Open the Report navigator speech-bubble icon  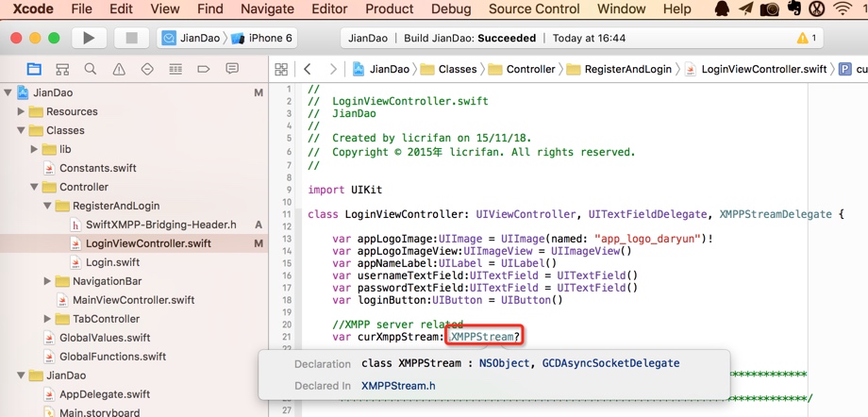click(232, 69)
